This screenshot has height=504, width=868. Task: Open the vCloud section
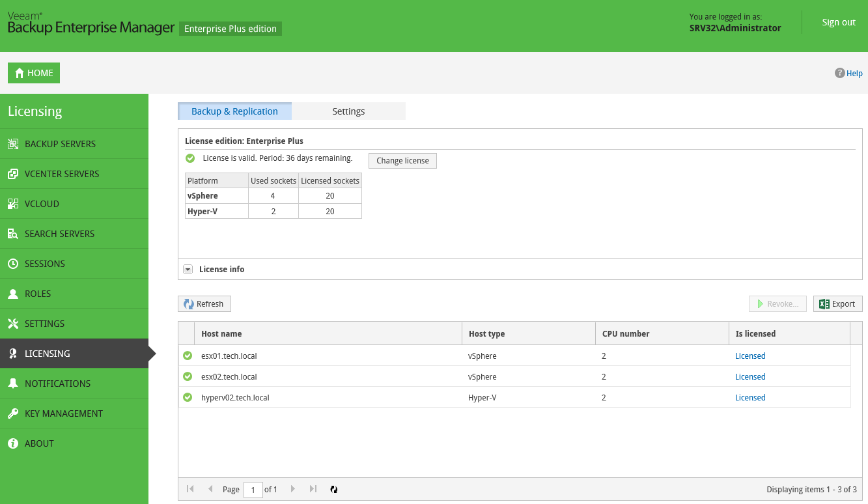pos(74,204)
